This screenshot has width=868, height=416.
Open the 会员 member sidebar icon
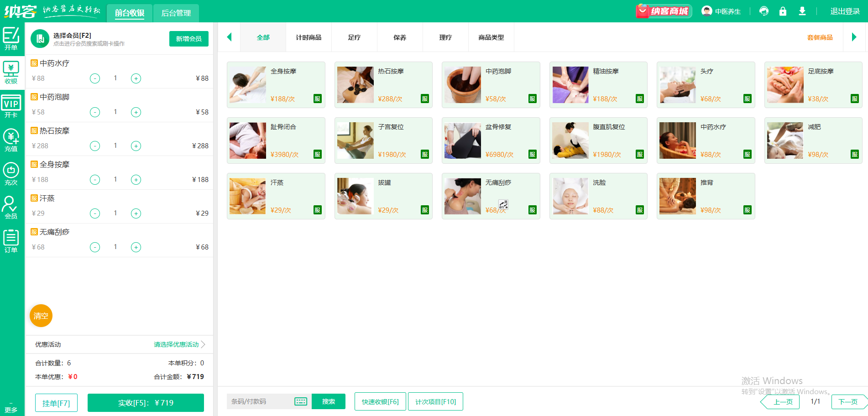pyautogui.click(x=11, y=208)
